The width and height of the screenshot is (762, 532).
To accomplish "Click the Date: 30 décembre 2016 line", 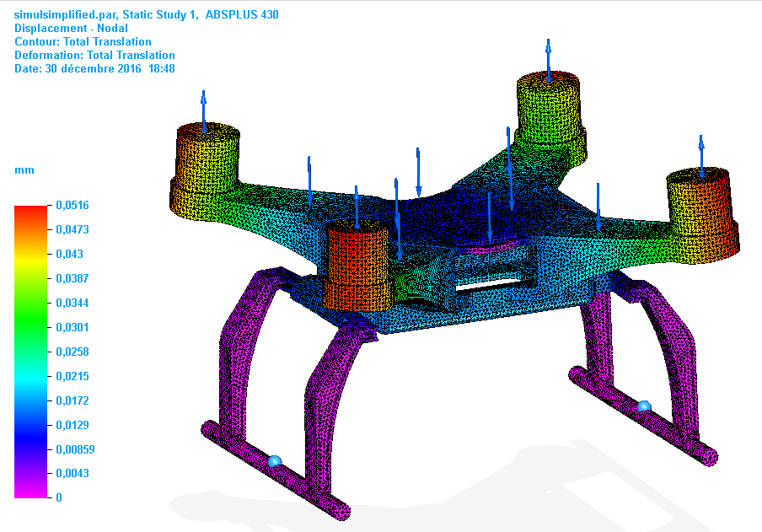I will tap(94, 68).
